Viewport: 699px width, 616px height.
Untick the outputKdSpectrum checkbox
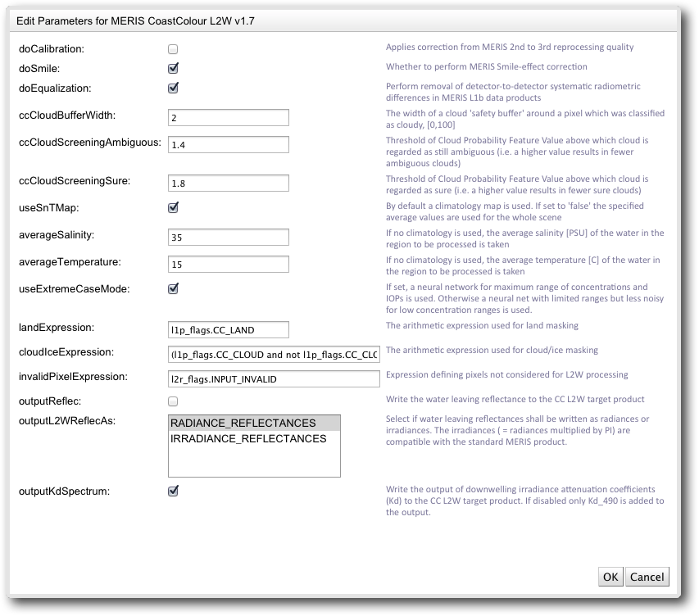173,491
